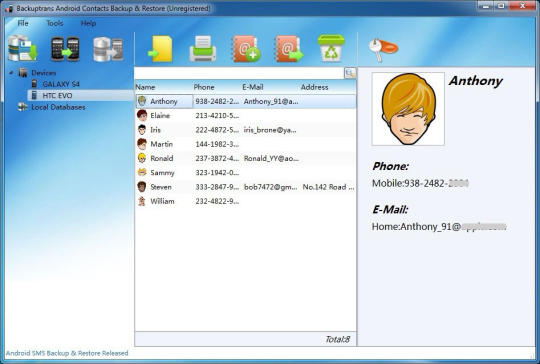Viewport: 540px width, 364px height.
Task: Click Iris's avatar icon in list
Action: coord(142,129)
